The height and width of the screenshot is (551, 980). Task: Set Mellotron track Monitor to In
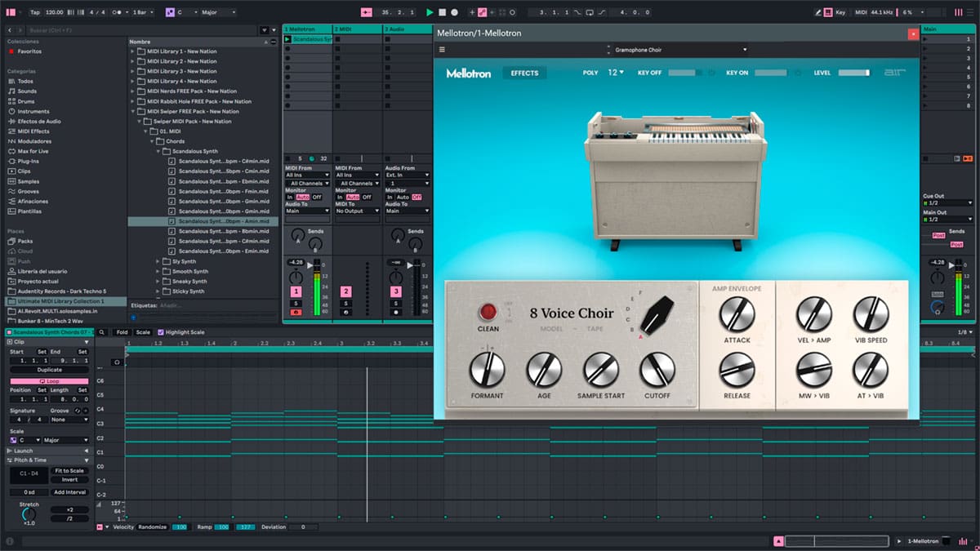coord(290,197)
